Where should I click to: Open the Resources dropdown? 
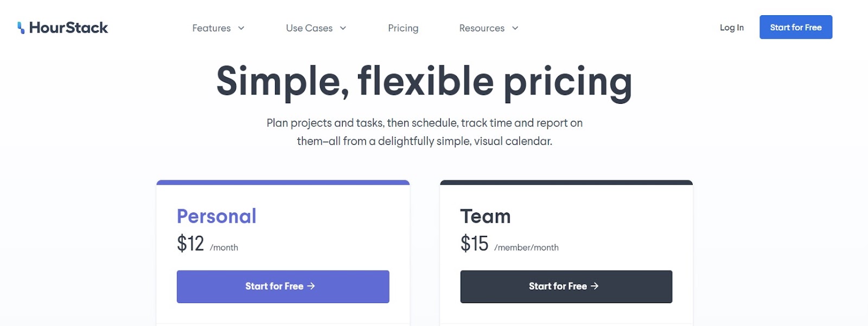[x=482, y=28]
